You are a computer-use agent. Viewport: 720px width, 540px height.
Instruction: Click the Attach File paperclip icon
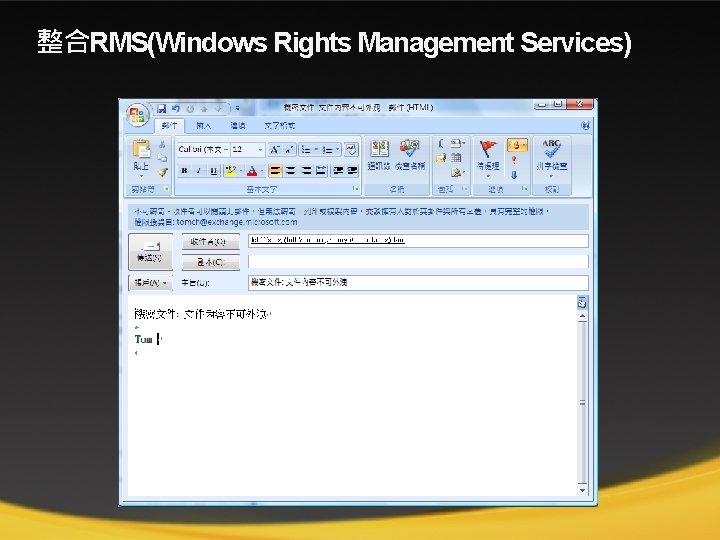click(x=440, y=144)
